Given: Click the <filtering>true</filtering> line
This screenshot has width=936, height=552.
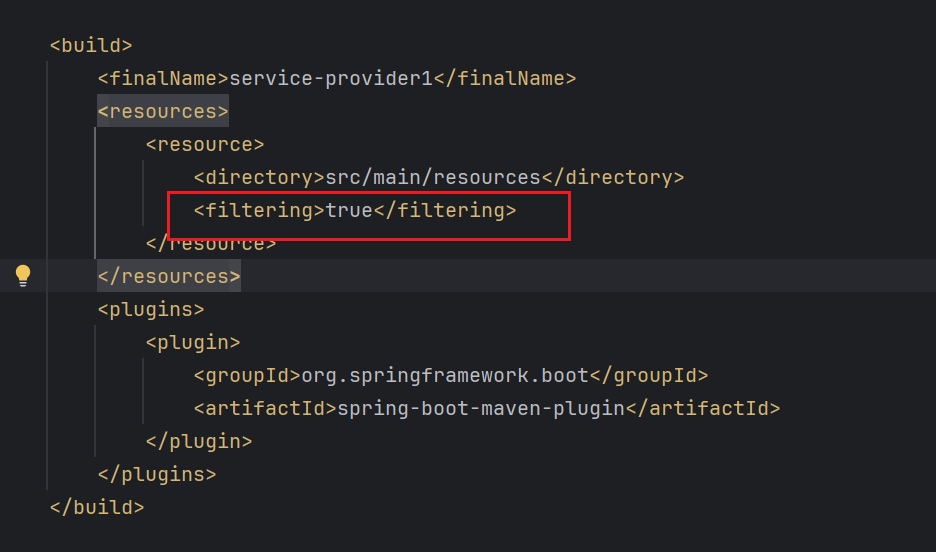Looking at the screenshot, I should coord(355,210).
